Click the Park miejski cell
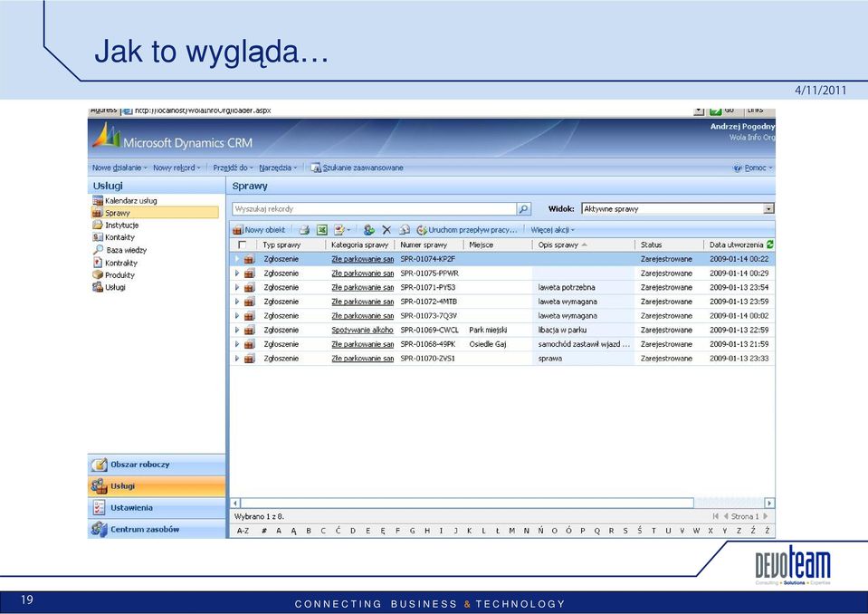This screenshot has height=614, width=868. pos(488,330)
